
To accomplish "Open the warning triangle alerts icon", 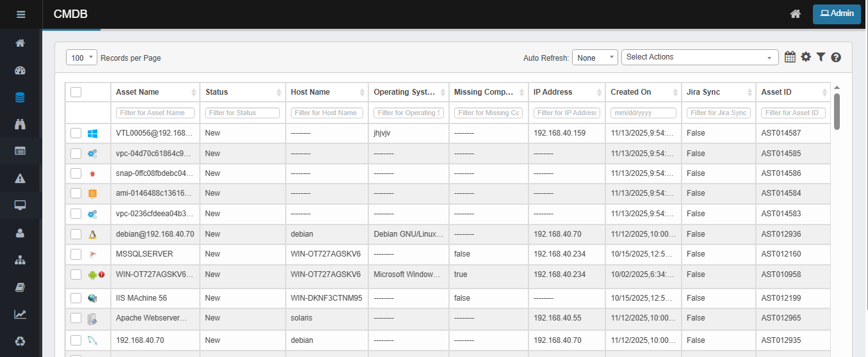I will click(20, 178).
